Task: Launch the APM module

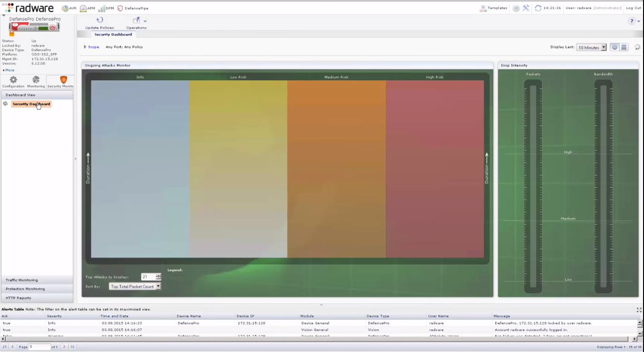Action: 87,8
